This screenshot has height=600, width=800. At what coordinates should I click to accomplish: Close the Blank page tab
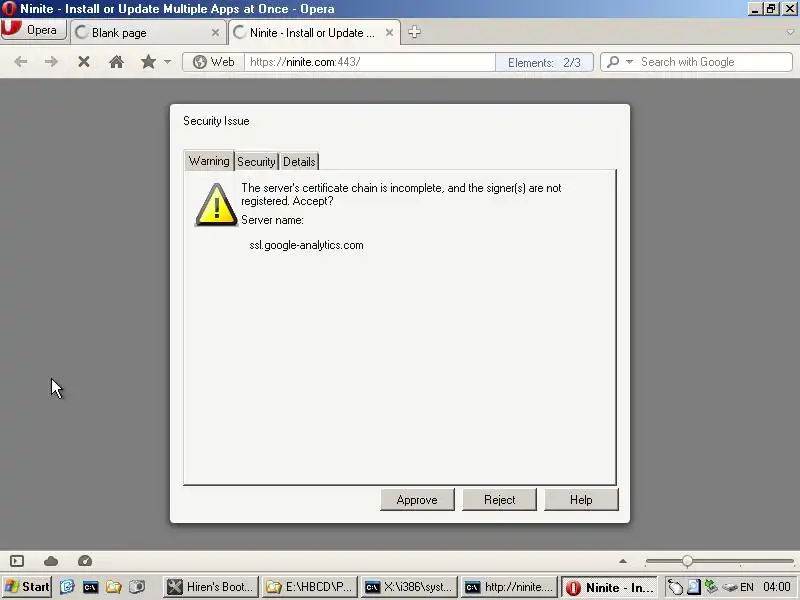tap(215, 33)
